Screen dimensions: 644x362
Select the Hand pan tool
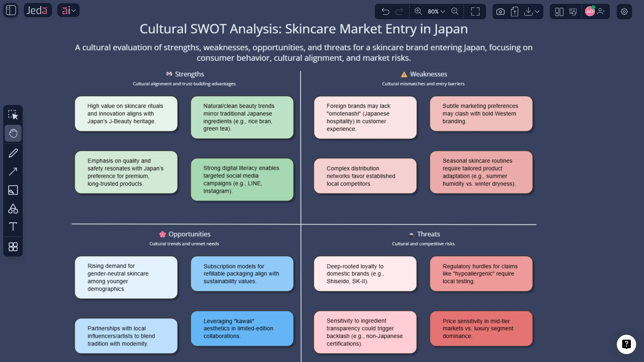coord(13,133)
